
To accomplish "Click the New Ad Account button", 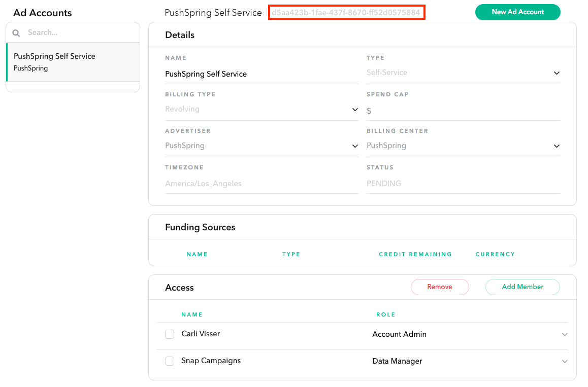I will pyautogui.click(x=517, y=12).
